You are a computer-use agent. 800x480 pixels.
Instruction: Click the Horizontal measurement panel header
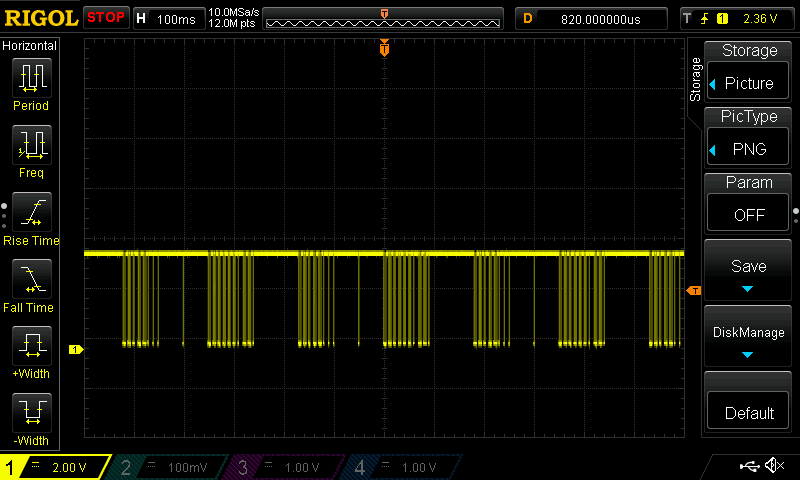coord(30,46)
